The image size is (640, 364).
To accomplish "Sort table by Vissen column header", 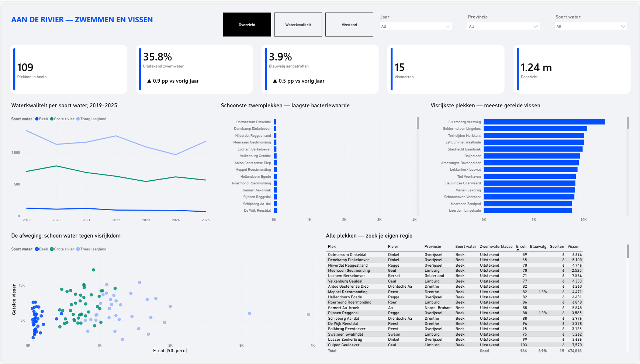I will click(573, 247).
